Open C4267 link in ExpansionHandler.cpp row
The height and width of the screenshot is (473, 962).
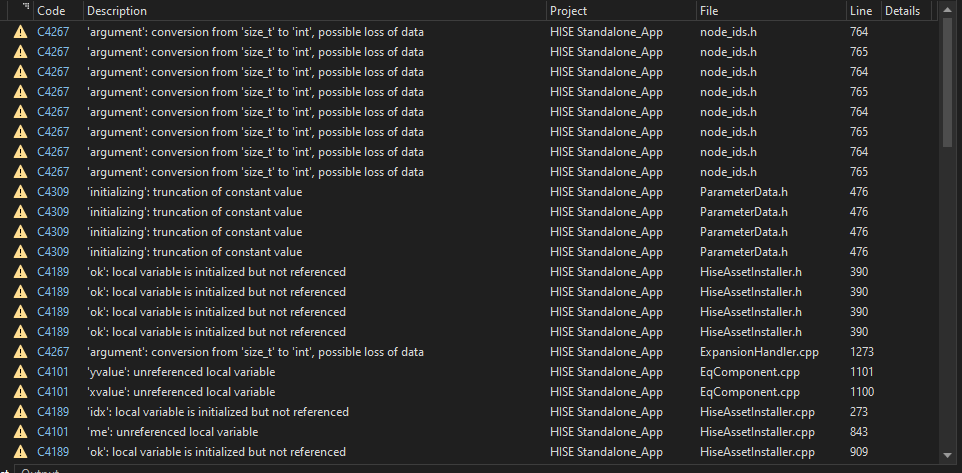coord(53,352)
